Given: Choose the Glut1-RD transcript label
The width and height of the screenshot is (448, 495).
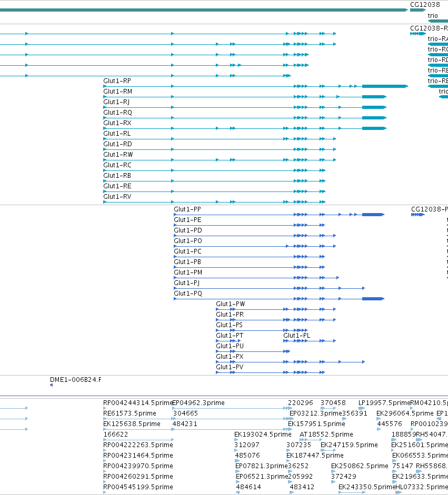Looking at the screenshot, I should pos(117,144).
